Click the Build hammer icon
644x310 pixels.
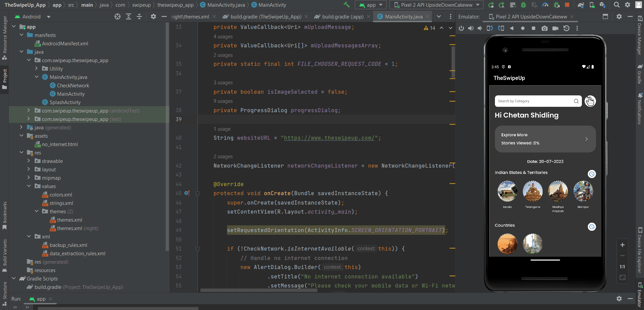pos(347,5)
